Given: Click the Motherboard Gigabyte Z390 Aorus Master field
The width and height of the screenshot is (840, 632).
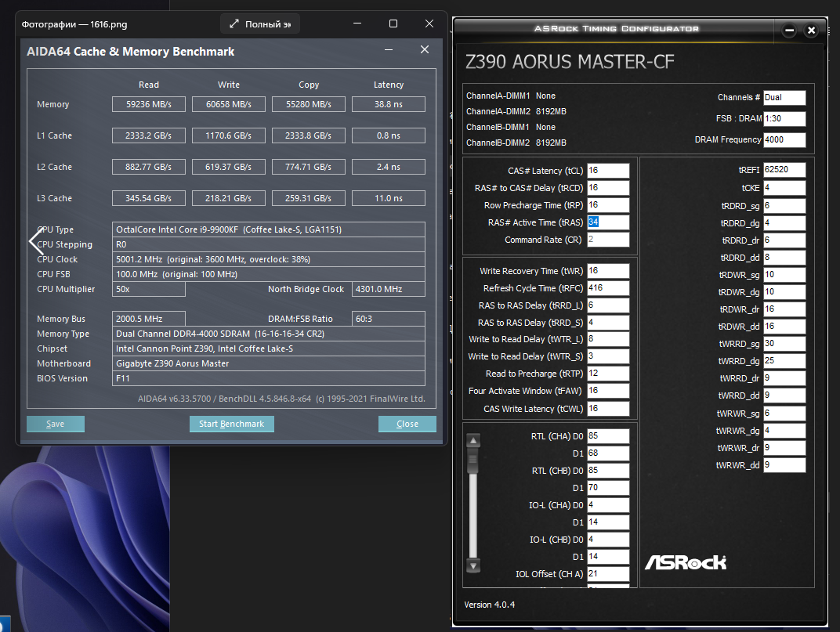Looking at the screenshot, I should (269, 363).
